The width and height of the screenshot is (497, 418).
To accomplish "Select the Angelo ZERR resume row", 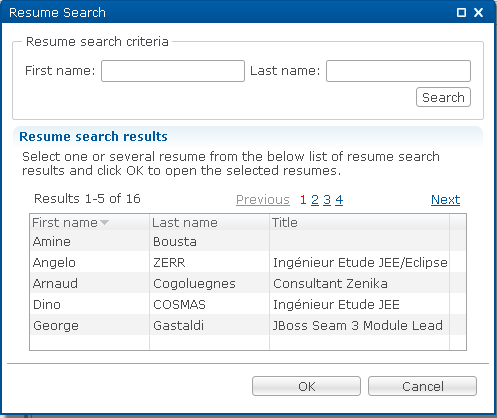I will click(x=248, y=262).
